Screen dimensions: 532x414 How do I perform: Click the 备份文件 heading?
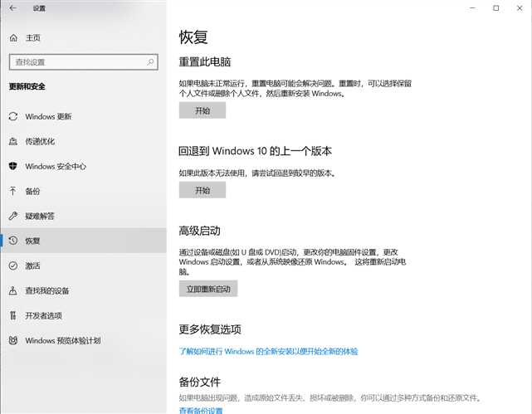[x=200, y=382]
